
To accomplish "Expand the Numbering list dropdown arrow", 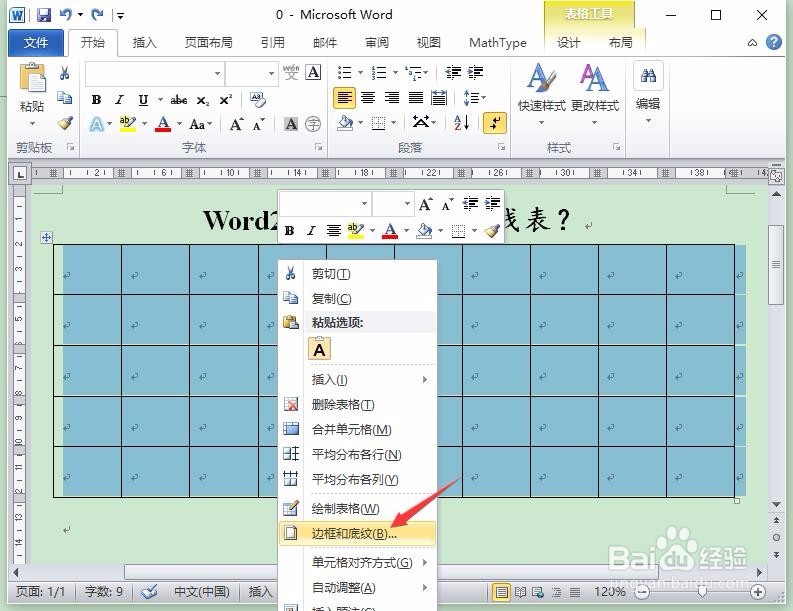I will click(395, 73).
